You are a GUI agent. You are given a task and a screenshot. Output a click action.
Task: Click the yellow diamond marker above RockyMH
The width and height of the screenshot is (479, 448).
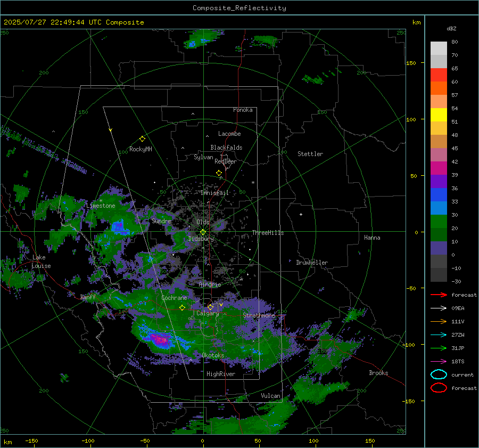[142, 139]
